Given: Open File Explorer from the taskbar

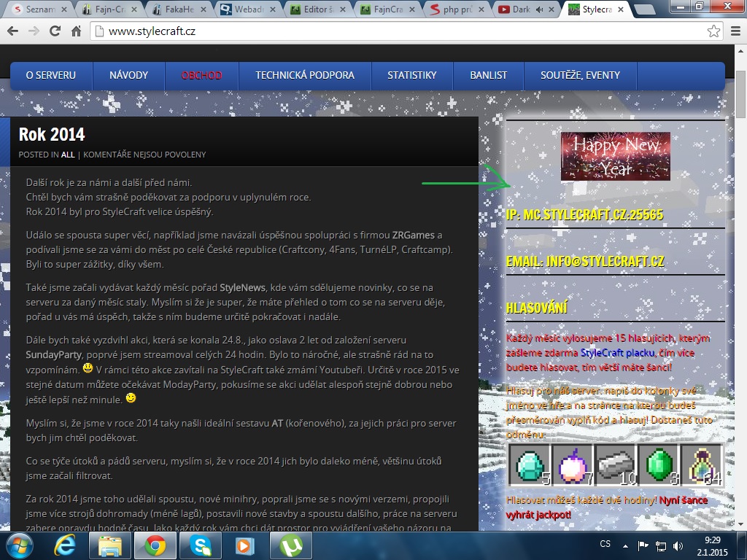Looking at the screenshot, I should pyautogui.click(x=109, y=545).
